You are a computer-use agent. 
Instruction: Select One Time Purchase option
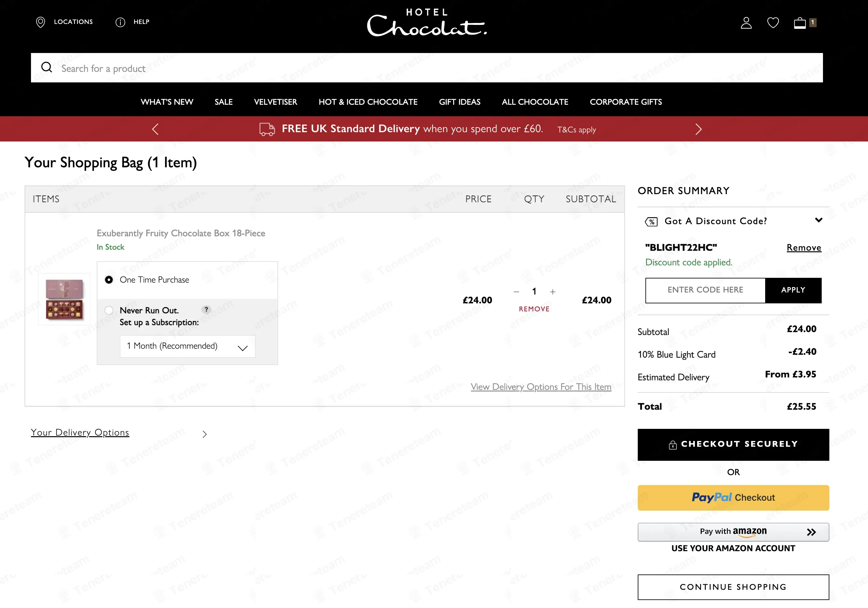(109, 280)
